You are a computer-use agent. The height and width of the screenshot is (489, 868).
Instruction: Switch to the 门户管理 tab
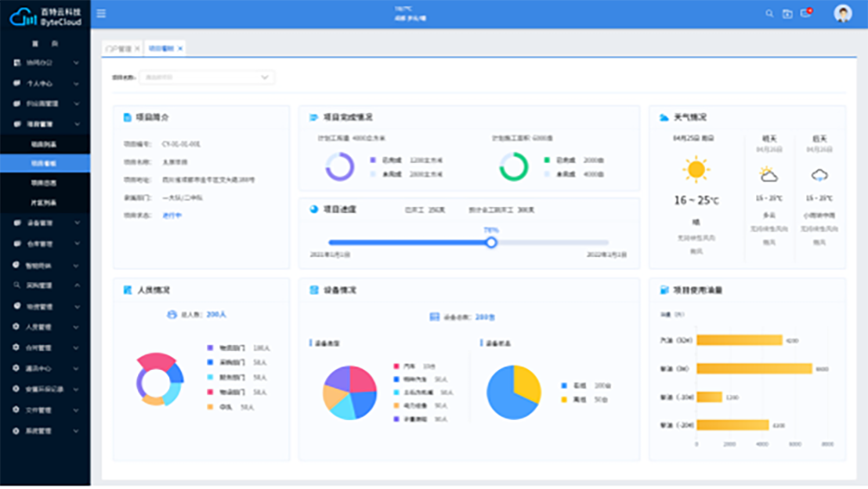[x=118, y=49]
